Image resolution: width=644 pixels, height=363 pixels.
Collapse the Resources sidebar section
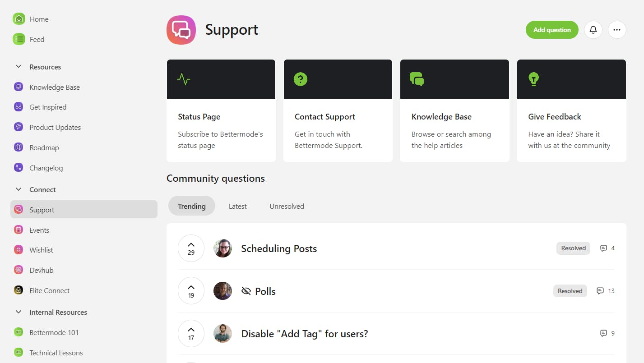click(x=19, y=67)
